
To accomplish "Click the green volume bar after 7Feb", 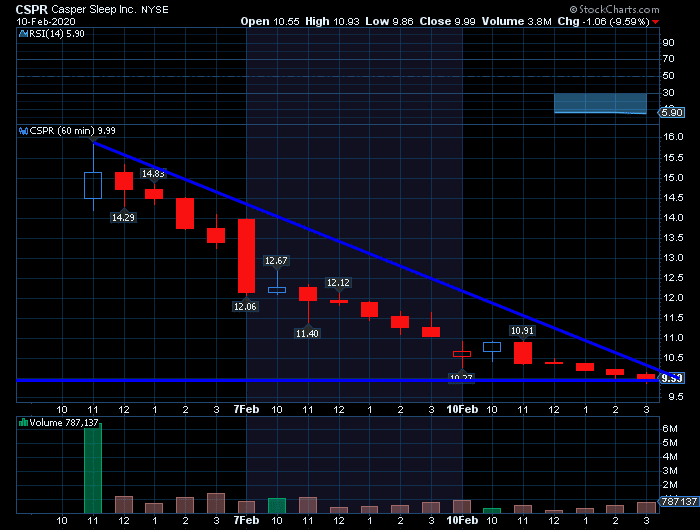I will coord(277,506).
